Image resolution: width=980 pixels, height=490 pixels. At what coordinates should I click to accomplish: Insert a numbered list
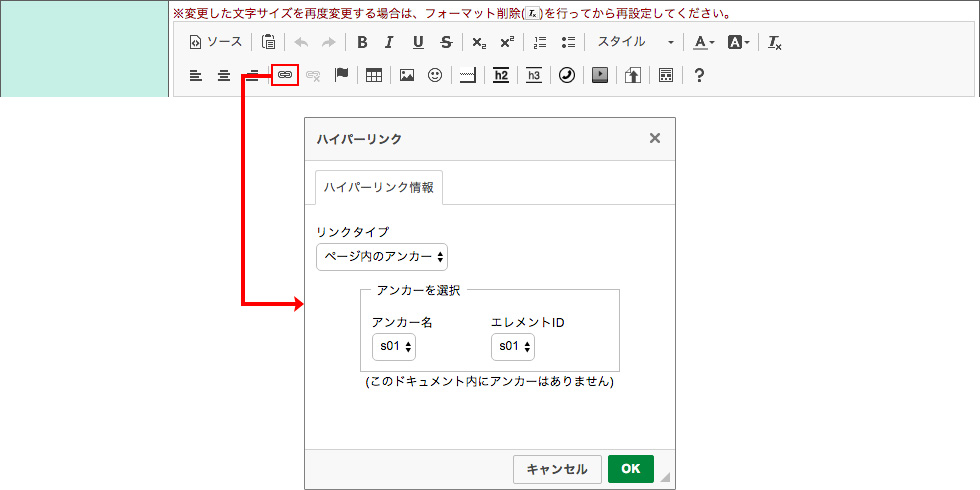tap(540, 42)
